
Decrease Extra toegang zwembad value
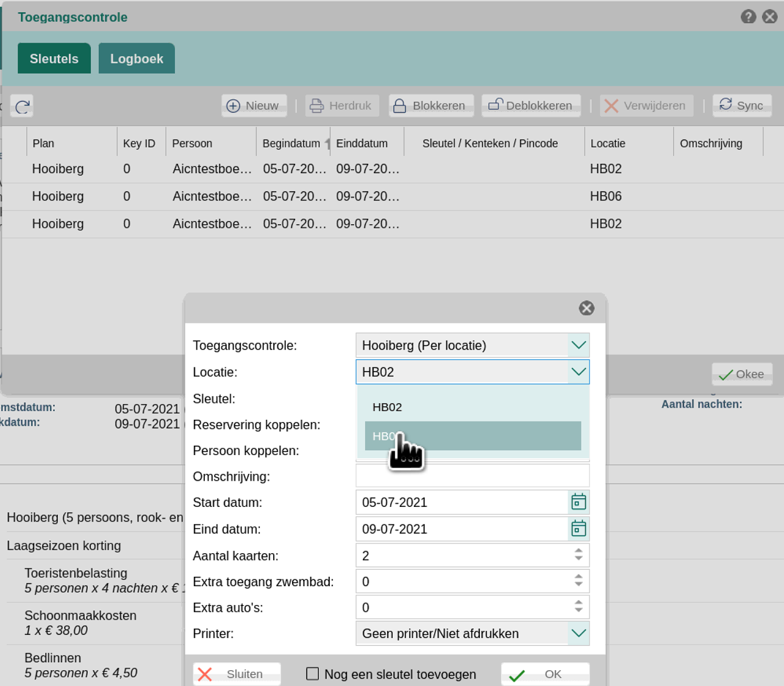pos(579,585)
